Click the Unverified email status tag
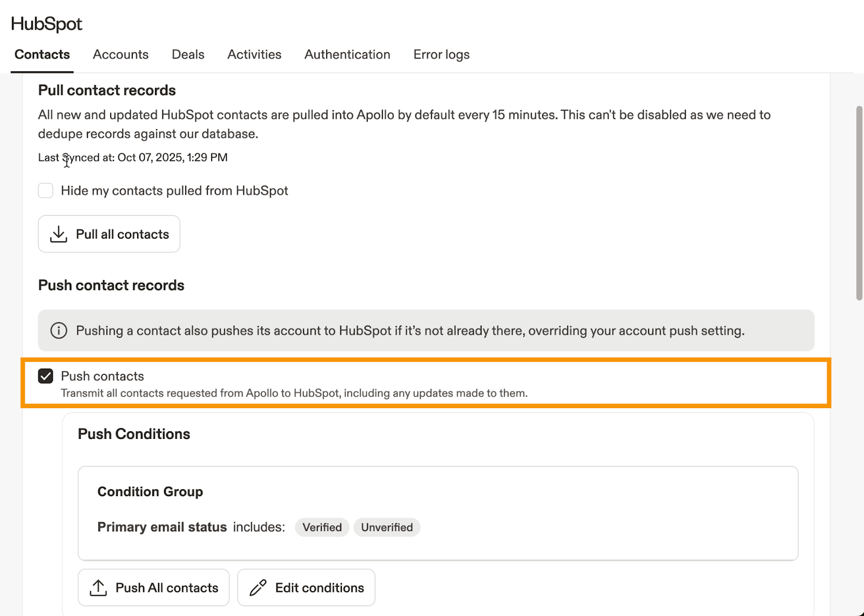 (387, 527)
